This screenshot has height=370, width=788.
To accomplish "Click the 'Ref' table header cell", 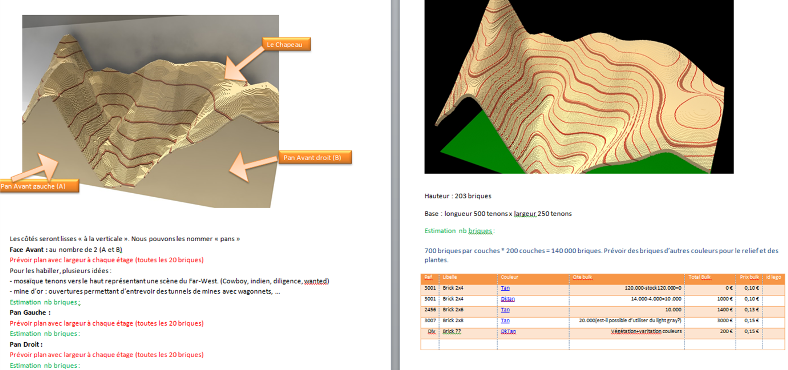I will tap(430, 278).
